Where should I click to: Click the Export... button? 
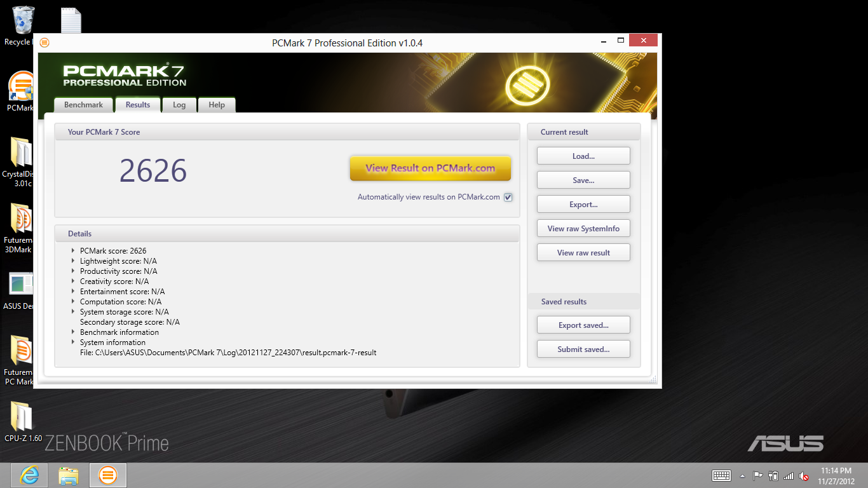pyautogui.click(x=583, y=204)
